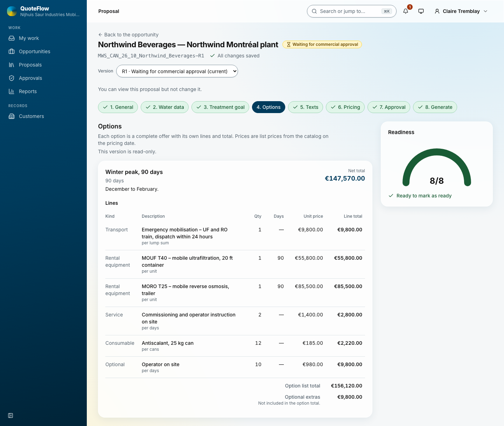Open the Claire Tremblay user menu
The image size is (504, 426).
[x=461, y=11]
